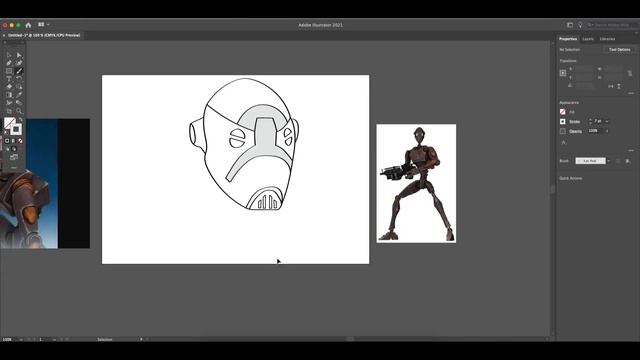This screenshot has width=640, height=360.
Task: Click the stroke weight value field
Action: click(x=598, y=121)
